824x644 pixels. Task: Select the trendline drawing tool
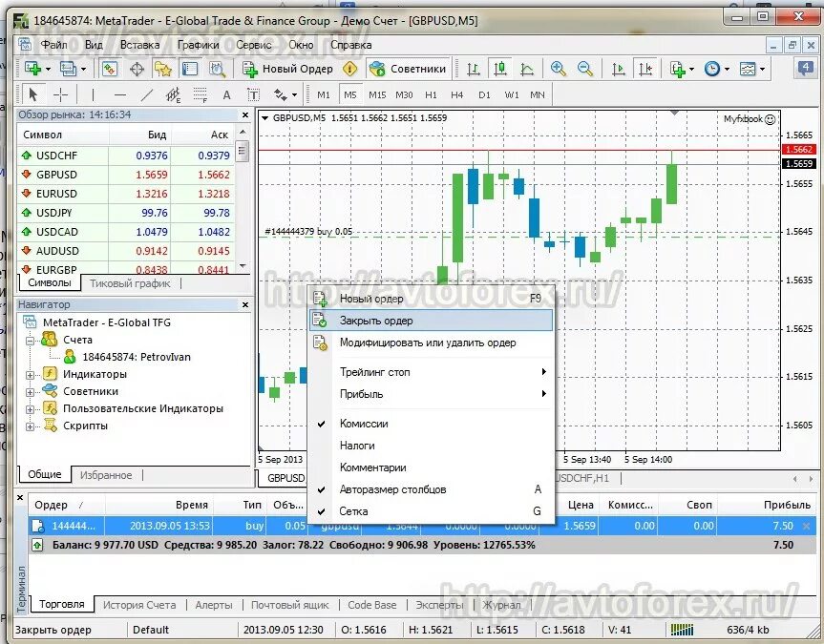(147, 95)
